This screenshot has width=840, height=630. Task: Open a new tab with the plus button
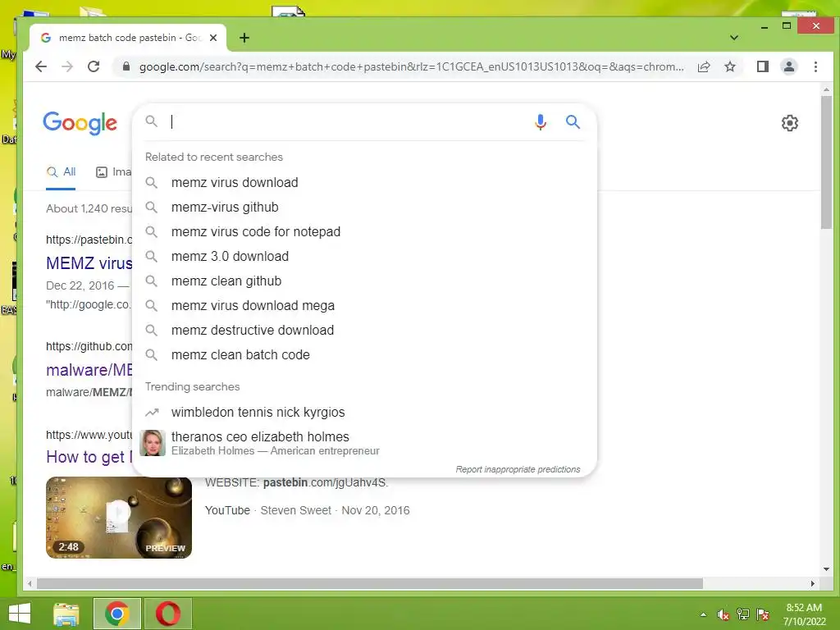[244, 38]
